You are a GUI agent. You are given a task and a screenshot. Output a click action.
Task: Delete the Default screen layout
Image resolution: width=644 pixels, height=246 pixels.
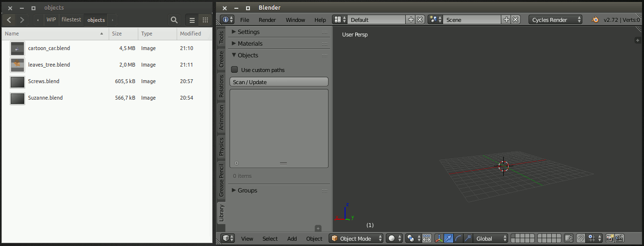pyautogui.click(x=420, y=19)
